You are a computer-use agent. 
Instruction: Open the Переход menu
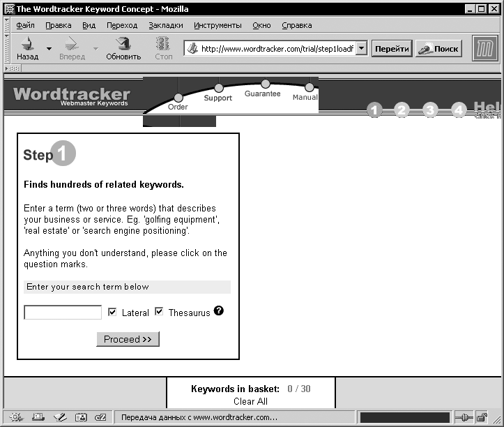[122, 25]
